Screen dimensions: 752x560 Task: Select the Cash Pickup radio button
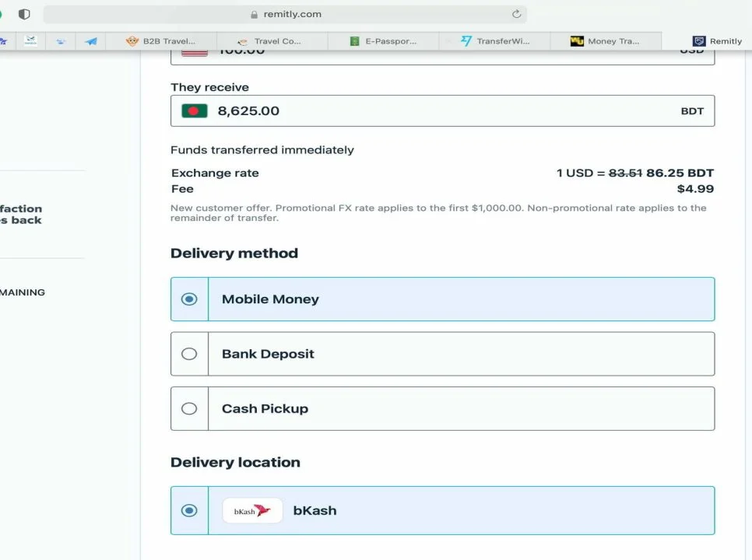(189, 408)
